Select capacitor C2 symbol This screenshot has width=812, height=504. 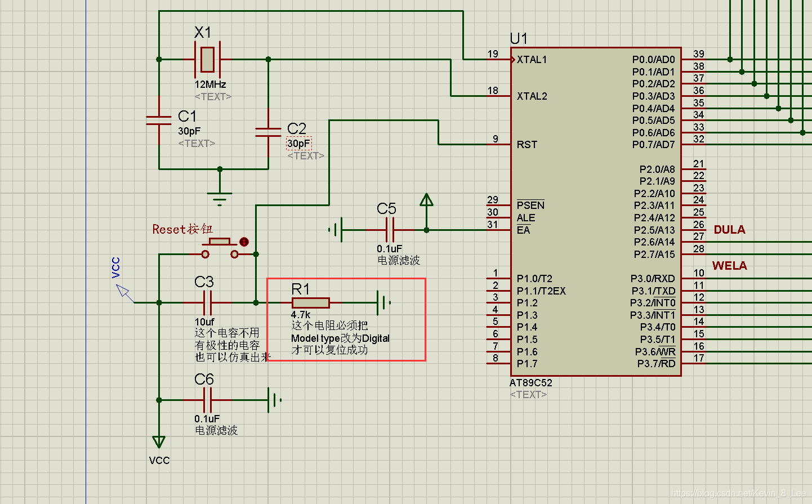[268, 132]
